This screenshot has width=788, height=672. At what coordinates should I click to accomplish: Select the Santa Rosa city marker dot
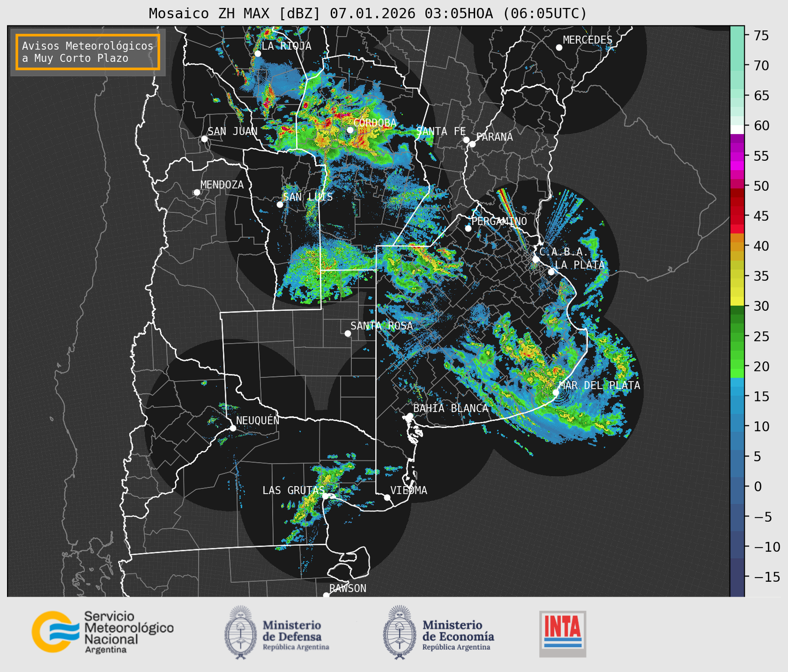click(x=348, y=334)
